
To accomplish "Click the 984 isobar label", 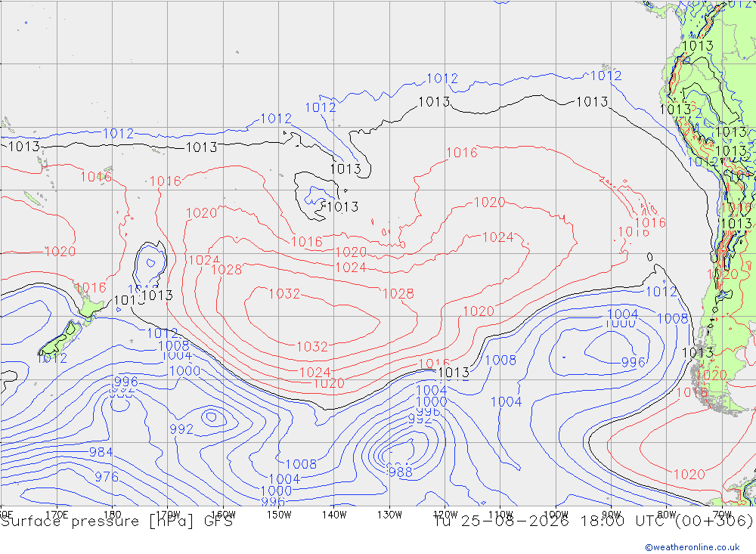I will (101, 452).
